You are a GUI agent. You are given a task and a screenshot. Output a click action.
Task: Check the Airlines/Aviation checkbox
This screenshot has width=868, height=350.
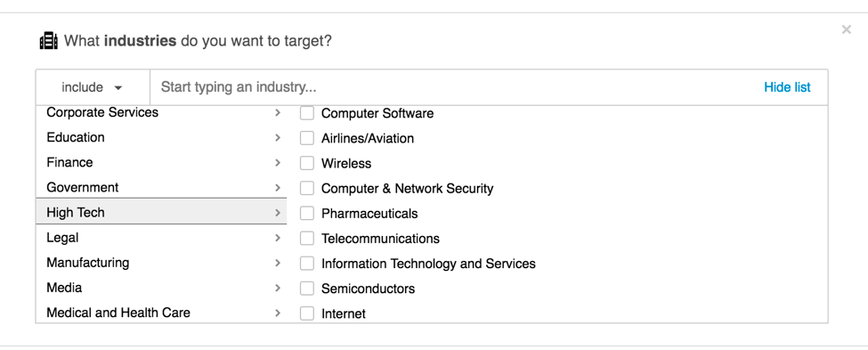(306, 138)
